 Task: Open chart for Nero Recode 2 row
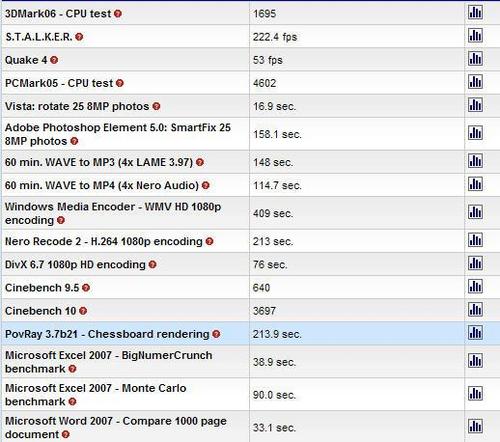[475, 240]
